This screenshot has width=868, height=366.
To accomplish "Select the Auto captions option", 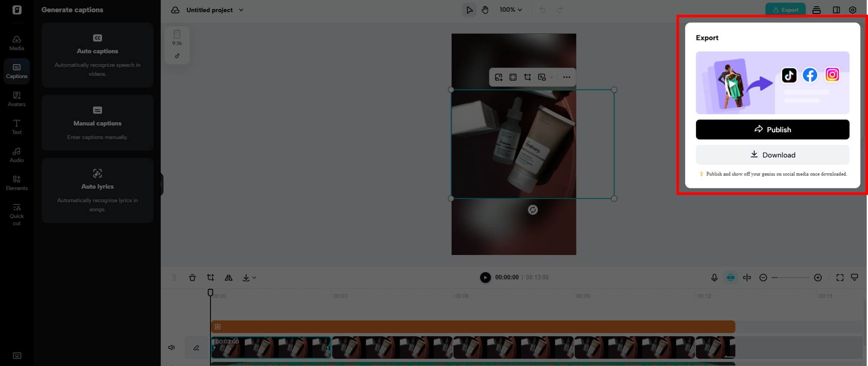I will (98, 55).
